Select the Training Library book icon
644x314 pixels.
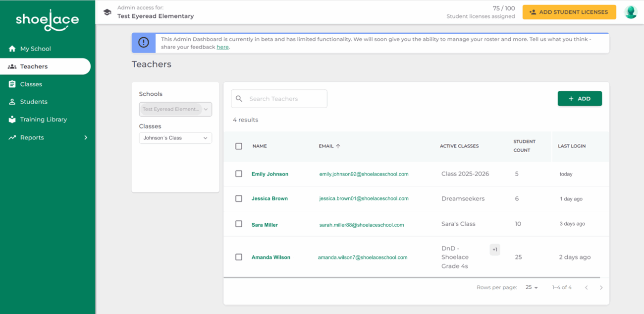coord(12,120)
